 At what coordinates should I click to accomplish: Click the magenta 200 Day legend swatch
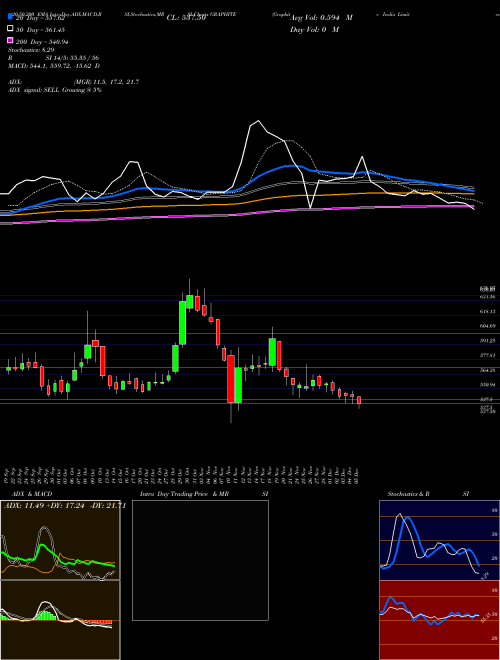point(11,41)
